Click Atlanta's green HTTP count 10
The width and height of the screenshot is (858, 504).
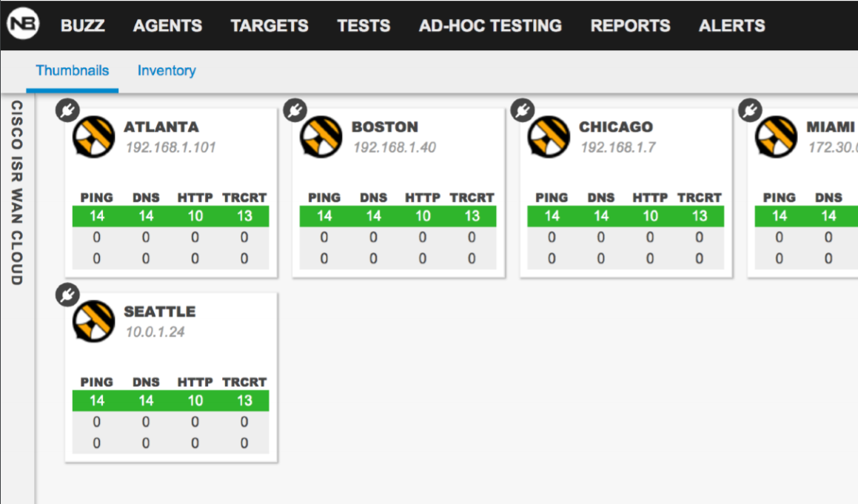[195, 216]
